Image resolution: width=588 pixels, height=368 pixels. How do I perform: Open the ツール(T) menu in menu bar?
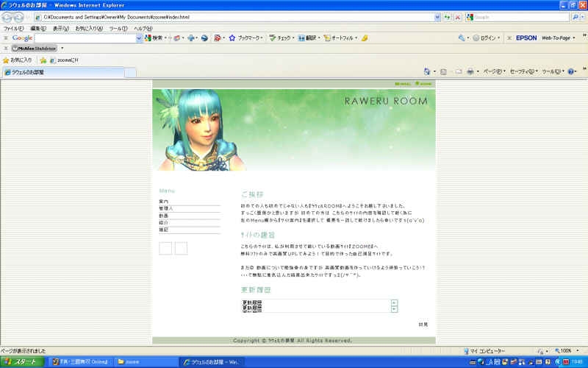(x=118, y=28)
